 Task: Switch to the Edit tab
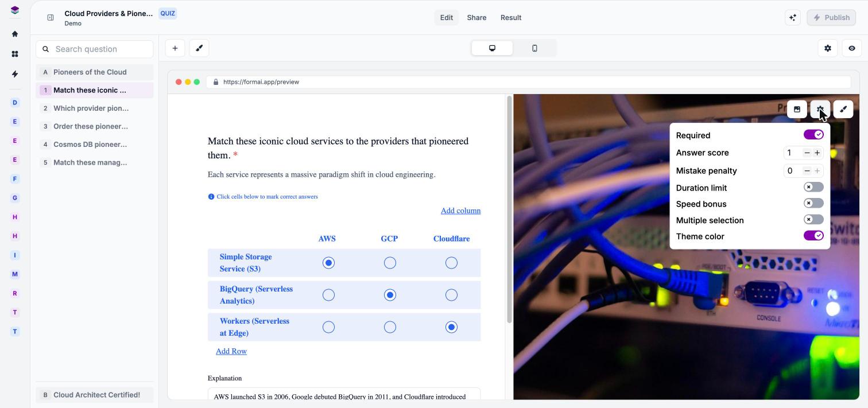point(447,18)
